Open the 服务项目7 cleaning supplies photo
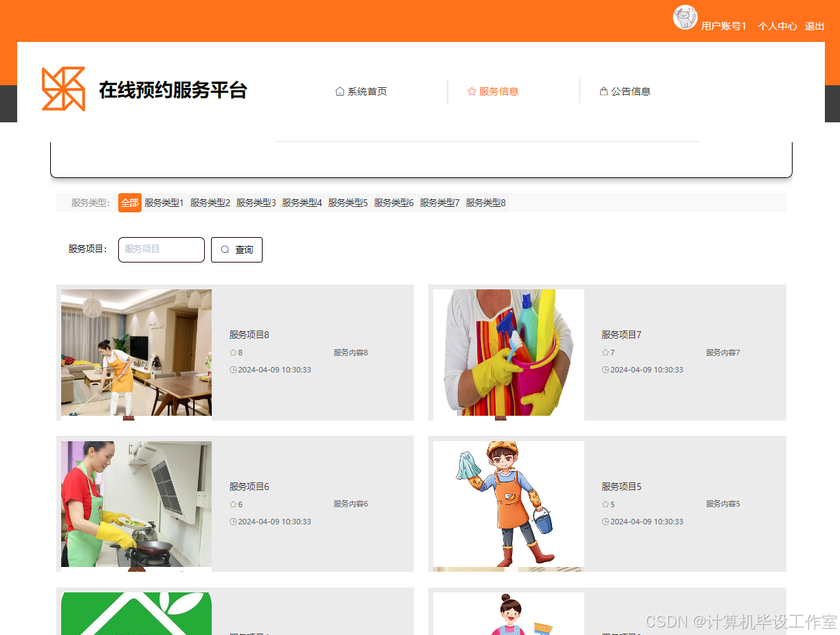Image resolution: width=840 pixels, height=635 pixels. [509, 353]
